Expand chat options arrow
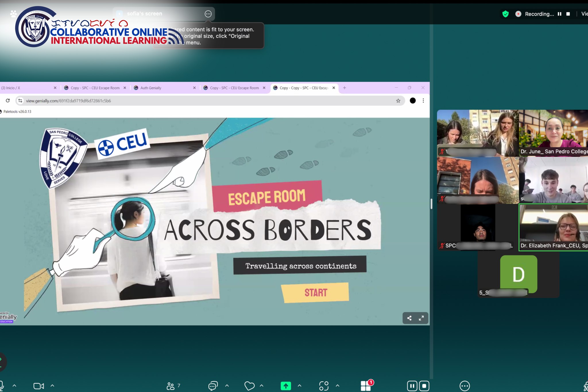The image size is (588, 392). tap(227, 386)
